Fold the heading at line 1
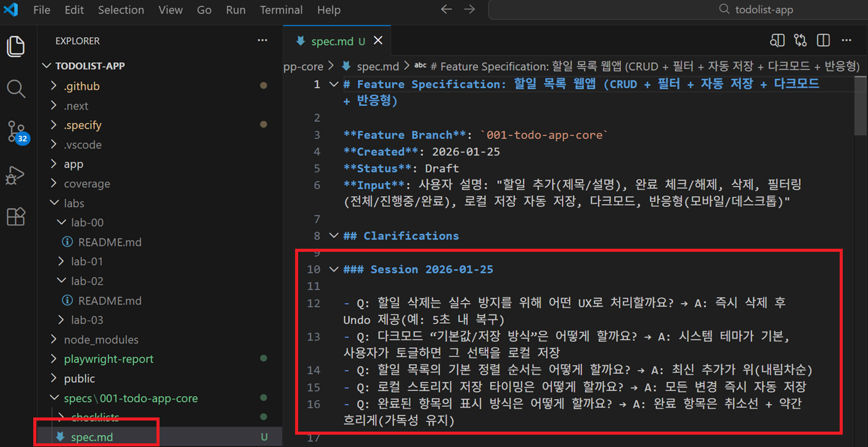The image size is (868, 447). coord(333,84)
